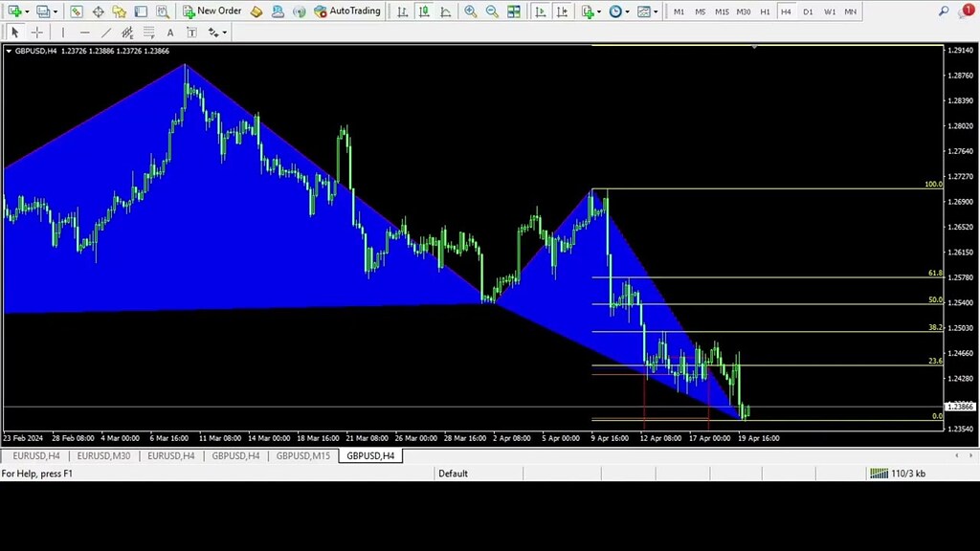The height and width of the screenshot is (551, 980).
Task: Switch chart to candlestick display mode
Action: point(424,11)
